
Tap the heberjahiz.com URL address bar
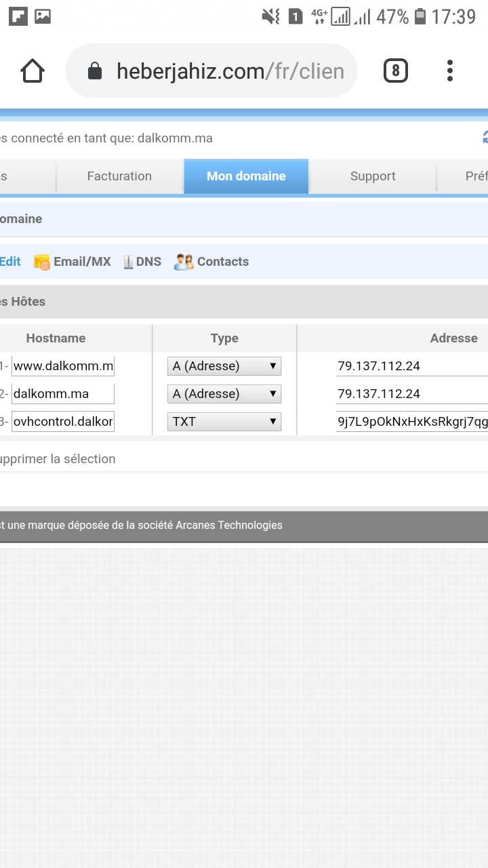(x=229, y=71)
